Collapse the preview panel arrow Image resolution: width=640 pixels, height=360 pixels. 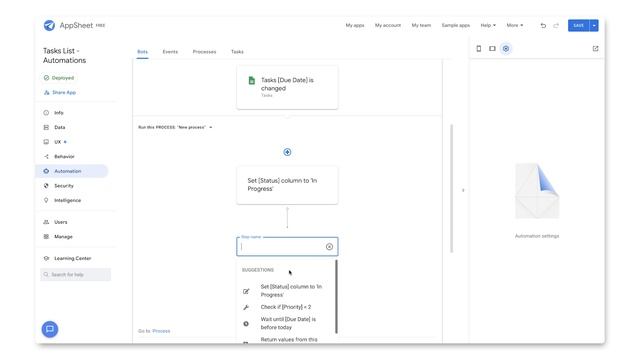[463, 190]
